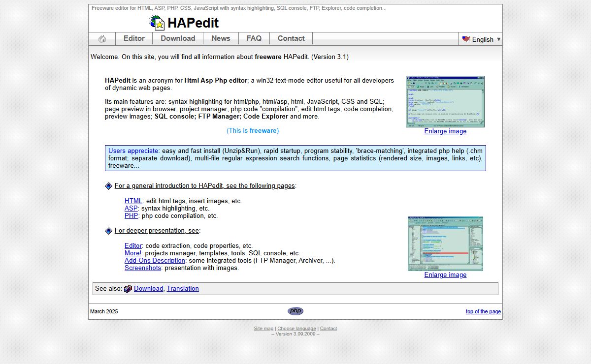This screenshot has height=364, width=591.
Task: Click the PHP logo badge in footer
Action: 295,311
